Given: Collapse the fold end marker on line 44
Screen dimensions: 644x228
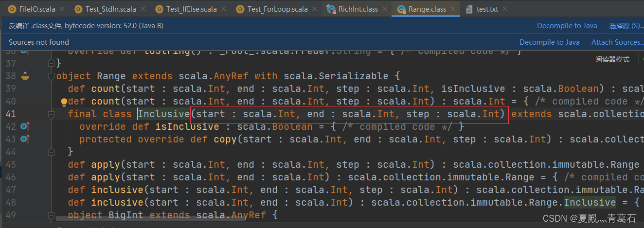Looking at the screenshot, I should [x=51, y=152].
